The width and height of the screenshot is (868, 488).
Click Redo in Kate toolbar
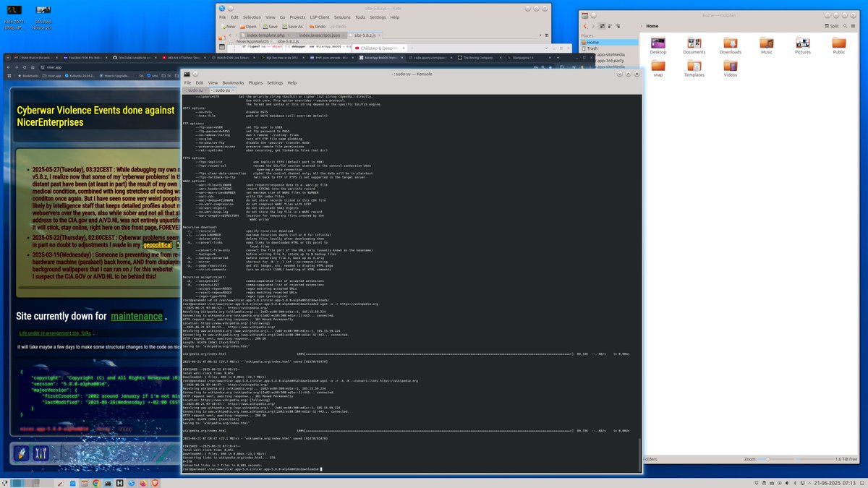pyautogui.click(x=339, y=26)
